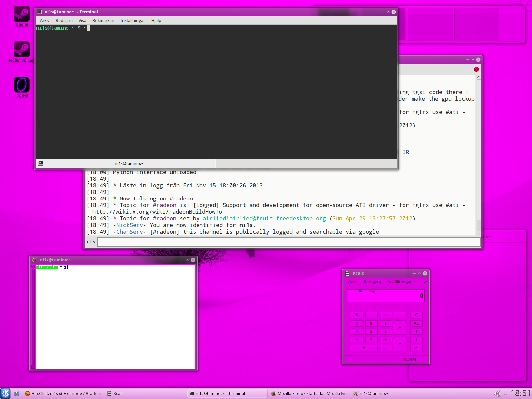Open the Steam desktop icon
The image size is (532, 399).
[x=22, y=14]
